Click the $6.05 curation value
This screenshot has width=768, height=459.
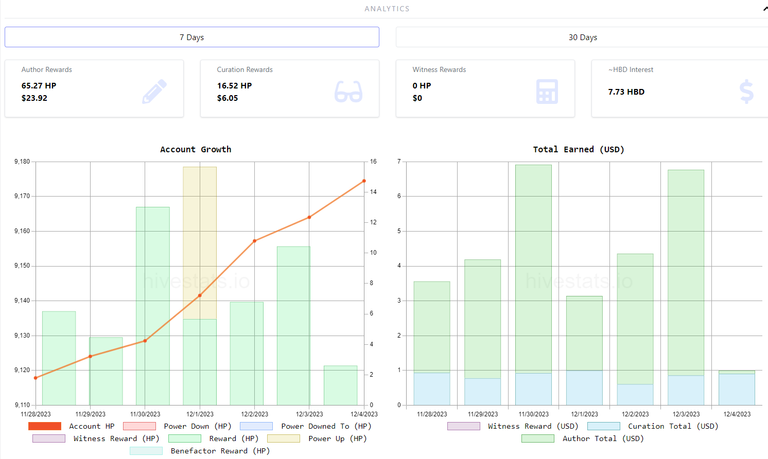tap(227, 98)
